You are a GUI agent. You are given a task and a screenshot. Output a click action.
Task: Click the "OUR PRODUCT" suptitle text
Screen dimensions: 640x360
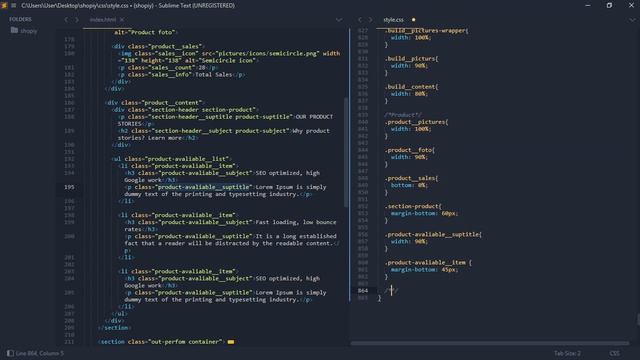[314, 117]
